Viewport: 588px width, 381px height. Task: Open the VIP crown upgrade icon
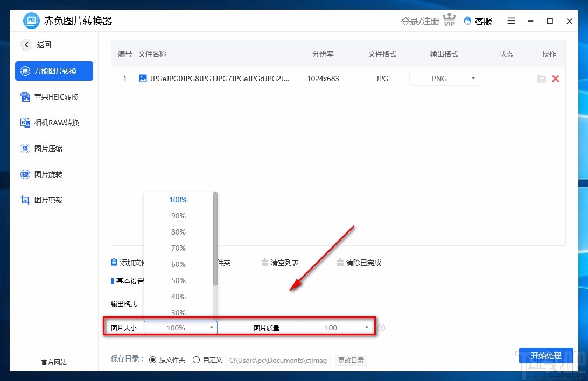449,19
